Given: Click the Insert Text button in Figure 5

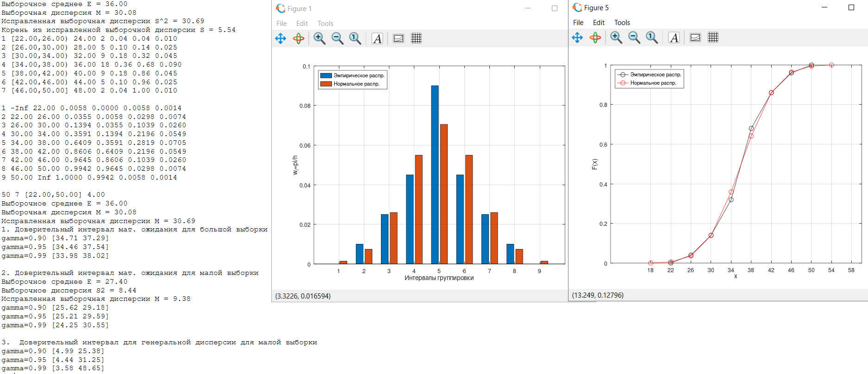Looking at the screenshot, I should (674, 37).
